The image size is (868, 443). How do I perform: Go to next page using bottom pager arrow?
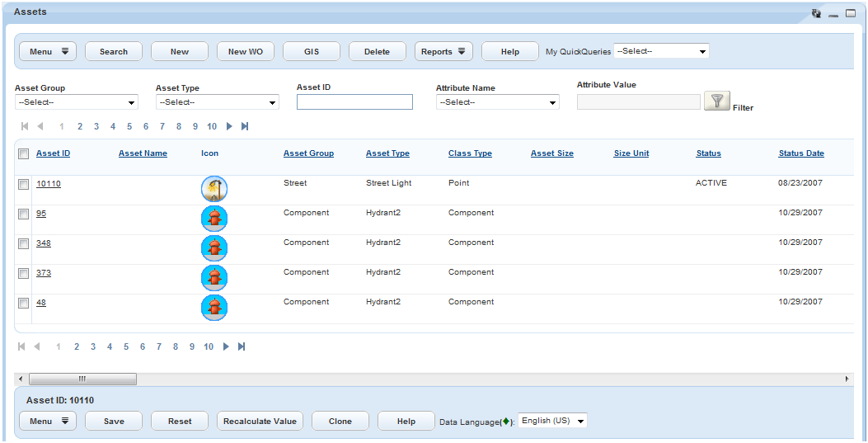pyautogui.click(x=226, y=346)
